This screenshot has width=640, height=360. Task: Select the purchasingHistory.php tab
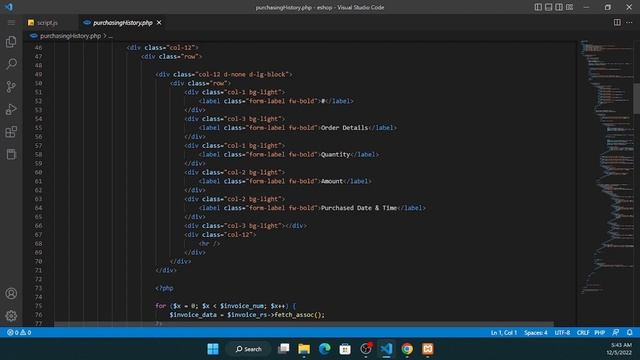pyautogui.click(x=122, y=23)
